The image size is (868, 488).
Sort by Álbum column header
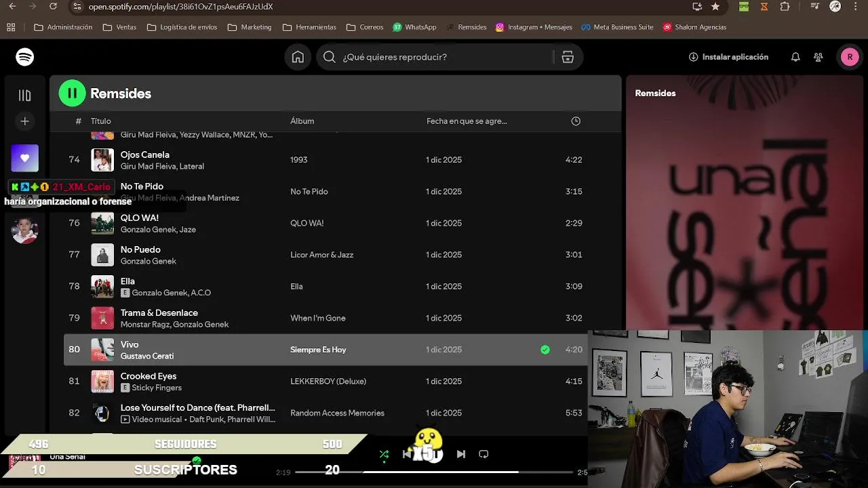pyautogui.click(x=302, y=121)
